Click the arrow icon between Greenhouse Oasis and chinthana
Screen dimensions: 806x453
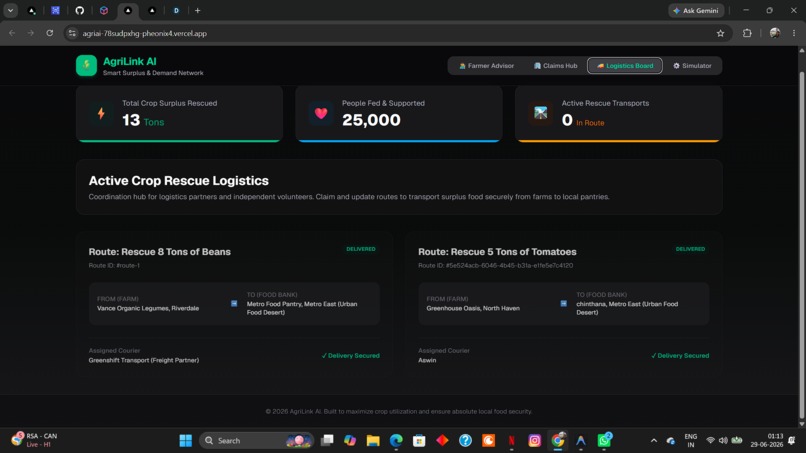(x=563, y=303)
